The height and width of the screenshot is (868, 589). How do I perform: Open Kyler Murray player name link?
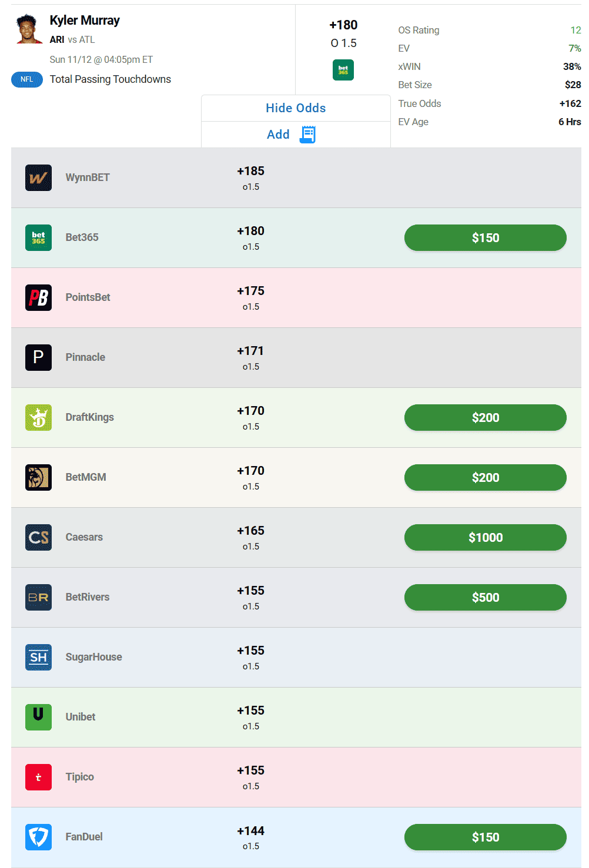(85, 21)
